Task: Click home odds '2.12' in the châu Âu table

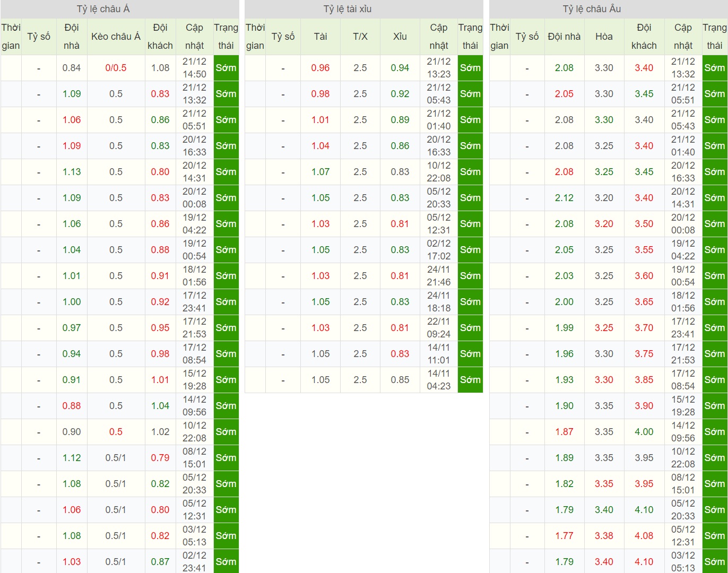Action: coord(564,198)
